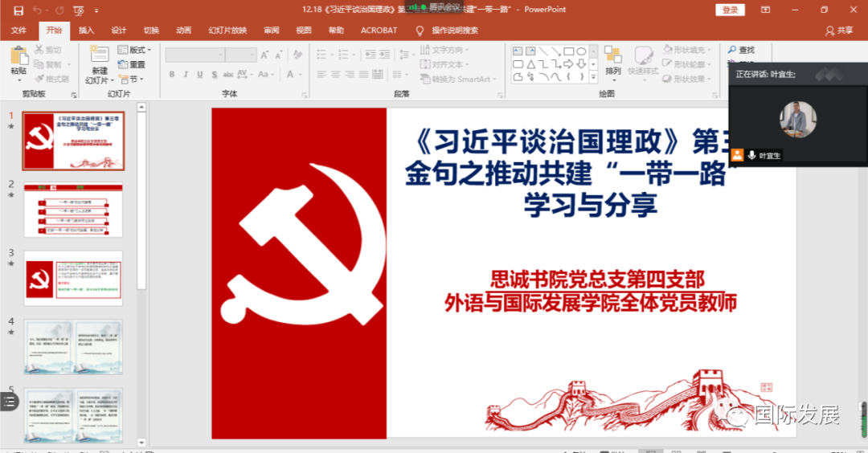Click the Share (共享) person icon
The height and width of the screenshot is (453, 868).
829,31
